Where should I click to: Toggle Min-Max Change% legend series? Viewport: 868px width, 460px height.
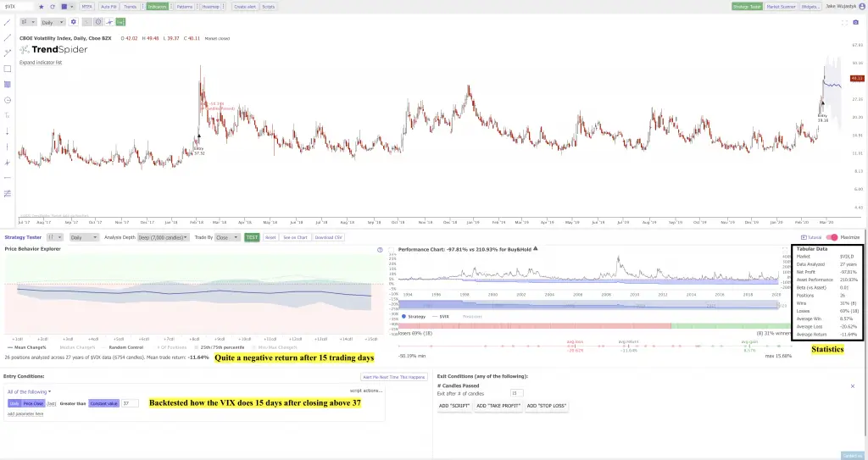click(x=275, y=347)
